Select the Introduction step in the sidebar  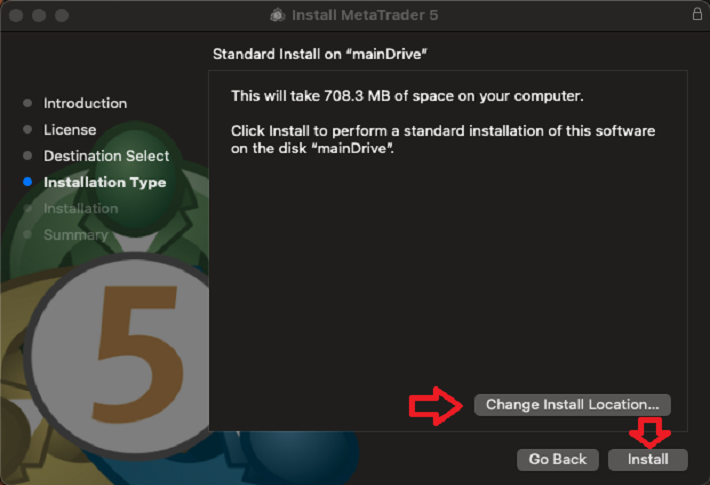85,103
